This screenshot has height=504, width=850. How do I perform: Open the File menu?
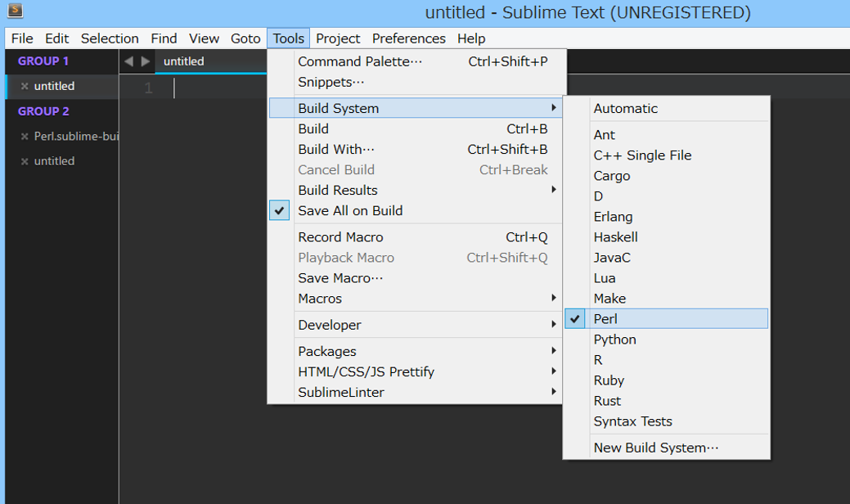[22, 38]
